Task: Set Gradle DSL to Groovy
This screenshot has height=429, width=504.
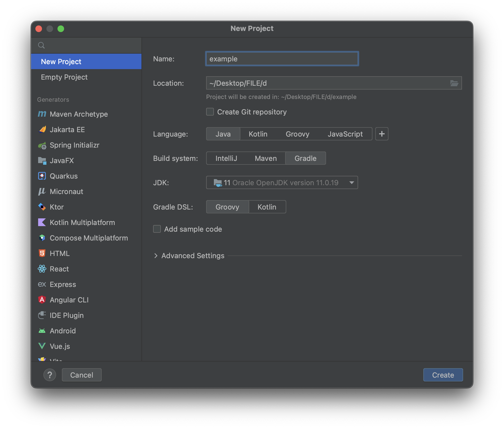Action: (x=227, y=207)
